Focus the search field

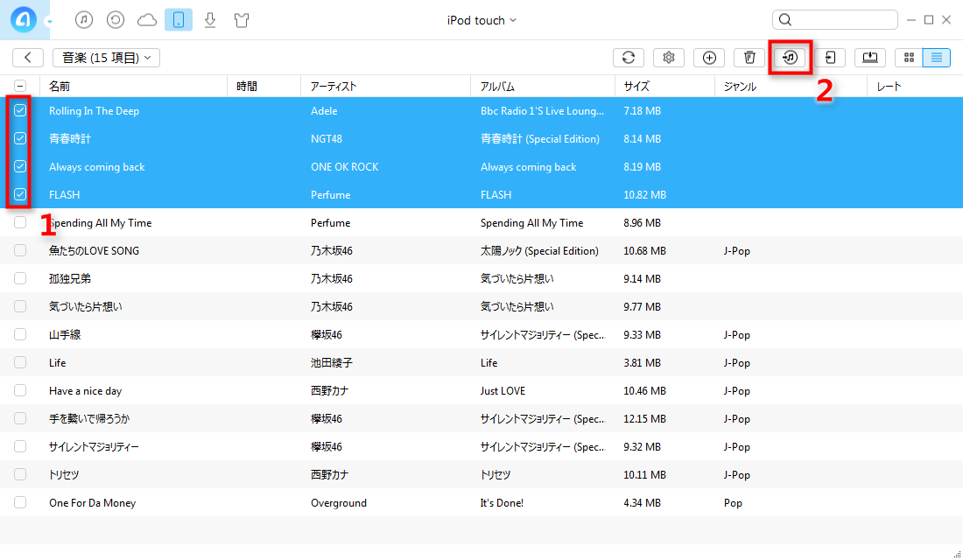(x=834, y=19)
